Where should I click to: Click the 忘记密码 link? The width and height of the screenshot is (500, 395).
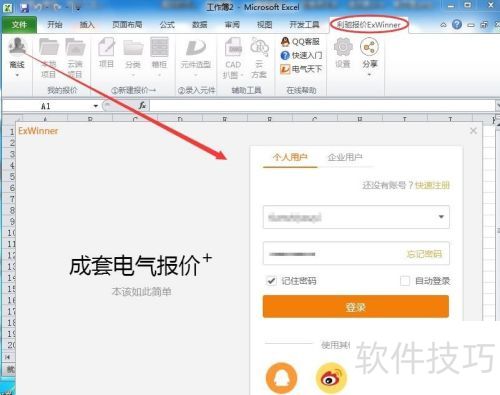(x=424, y=254)
